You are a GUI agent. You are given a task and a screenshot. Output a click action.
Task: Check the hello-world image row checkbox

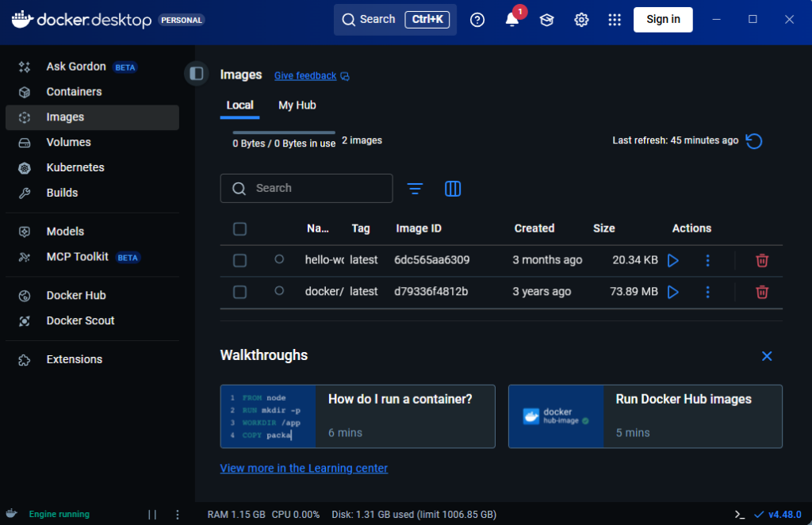tap(240, 260)
